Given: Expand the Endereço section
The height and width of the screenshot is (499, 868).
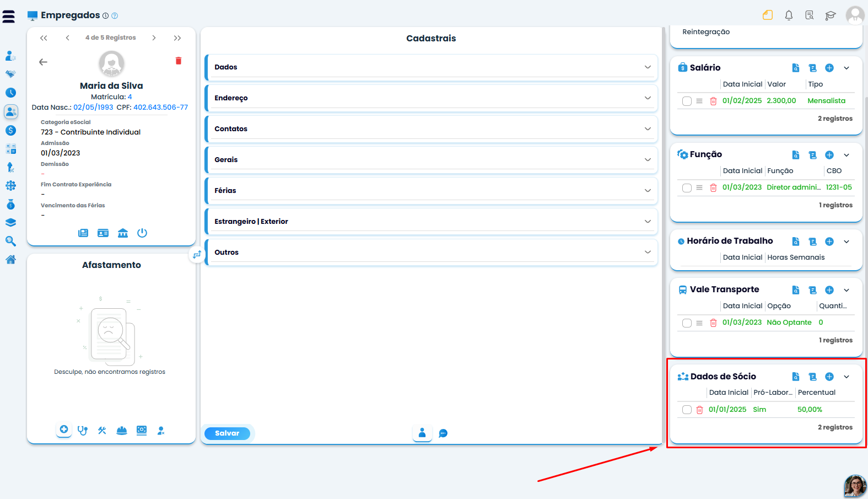Looking at the screenshot, I should 431,98.
